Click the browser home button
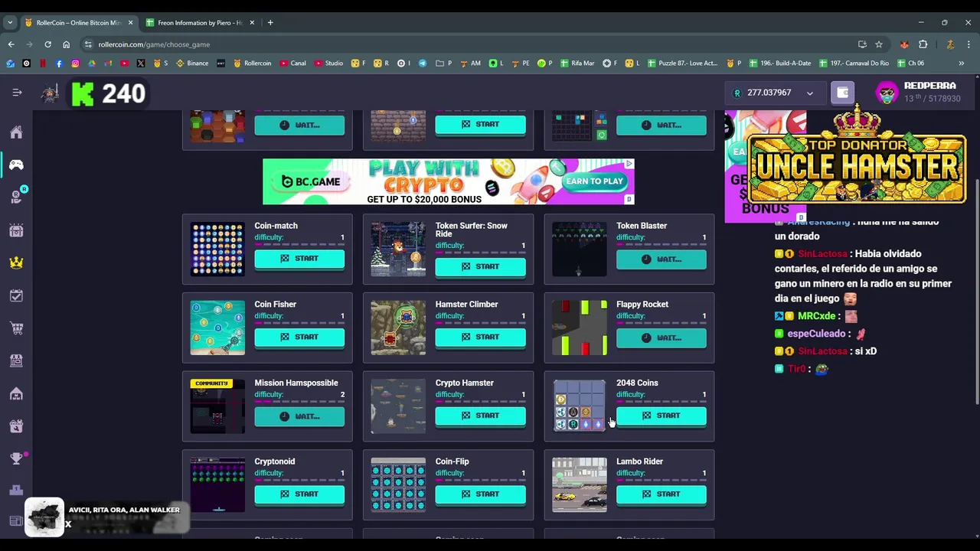This screenshot has height=551, width=980. (66, 44)
